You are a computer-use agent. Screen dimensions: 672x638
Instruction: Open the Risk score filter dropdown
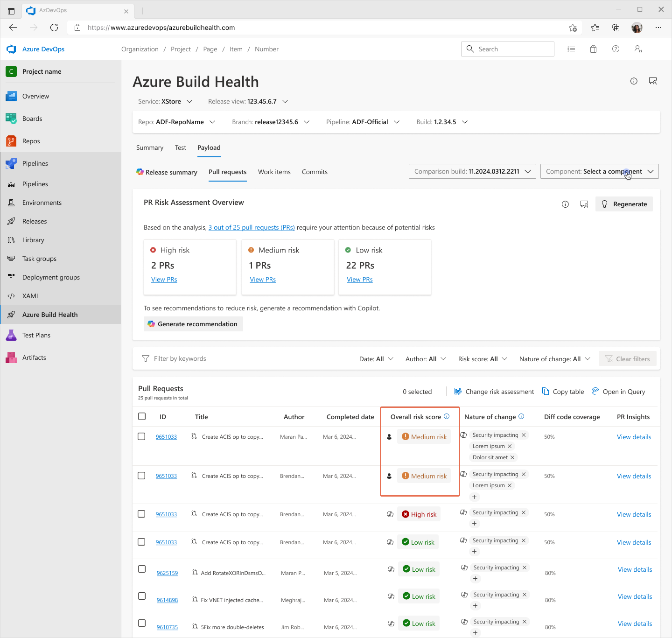[x=483, y=359]
